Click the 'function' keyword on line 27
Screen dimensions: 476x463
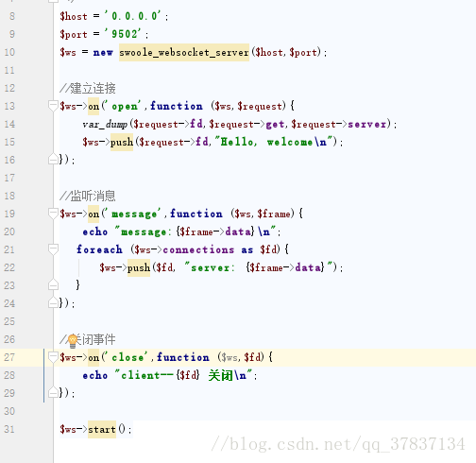pyautogui.click(x=183, y=357)
